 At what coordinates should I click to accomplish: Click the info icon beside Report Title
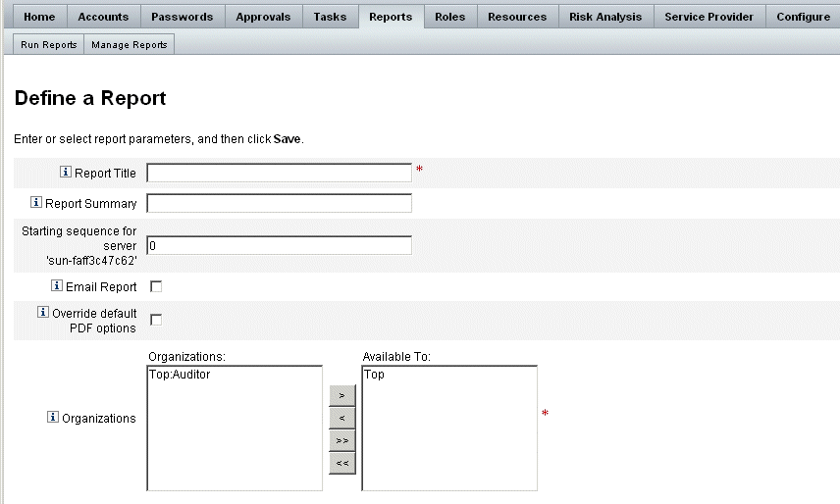66,172
